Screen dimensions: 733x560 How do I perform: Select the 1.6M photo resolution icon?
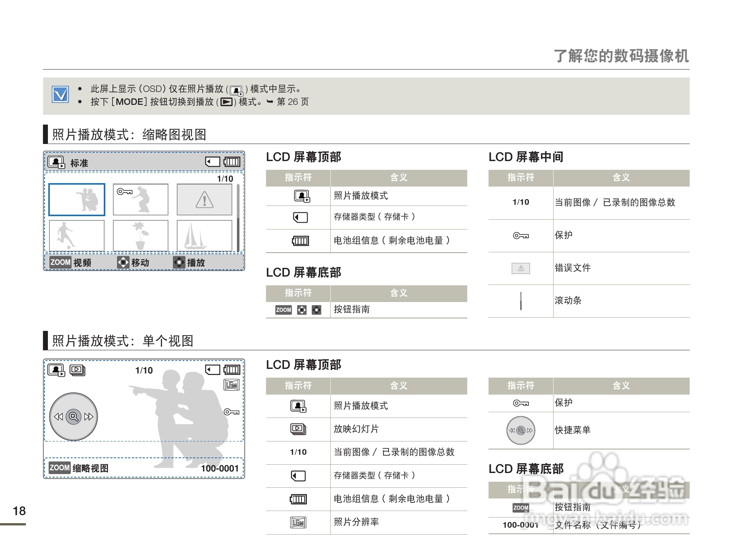pyautogui.click(x=298, y=522)
